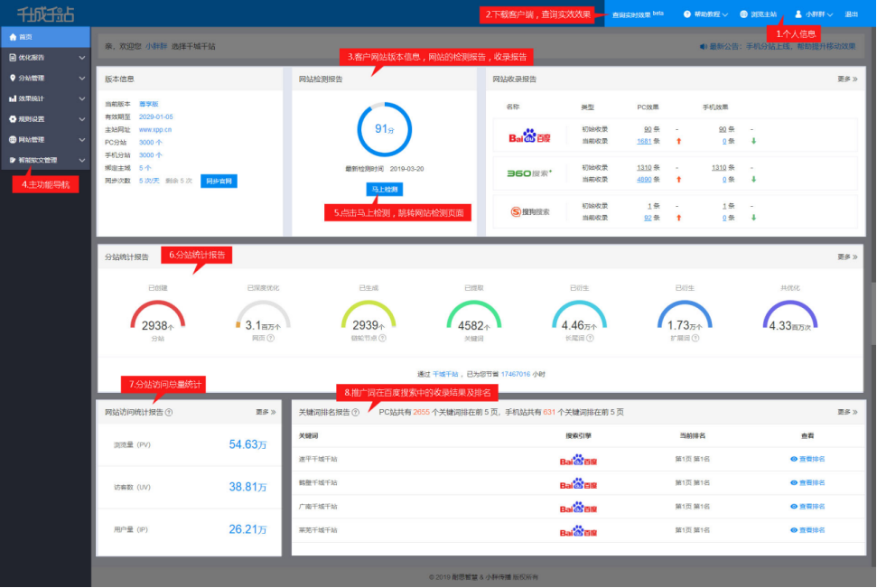
Task: Click 查看排名 for 莱芜千城千站 row
Action: tap(807, 530)
